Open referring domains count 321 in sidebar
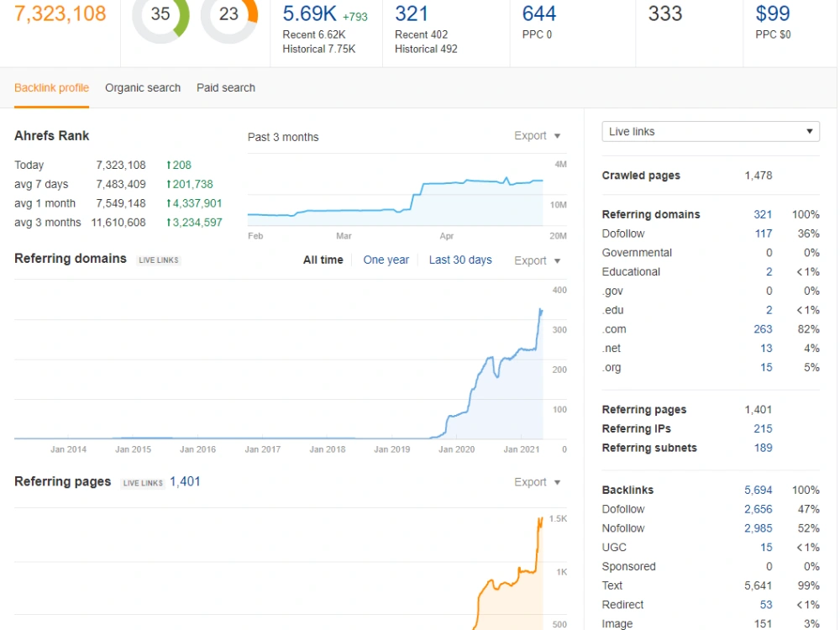This screenshot has width=840, height=630. (763, 215)
